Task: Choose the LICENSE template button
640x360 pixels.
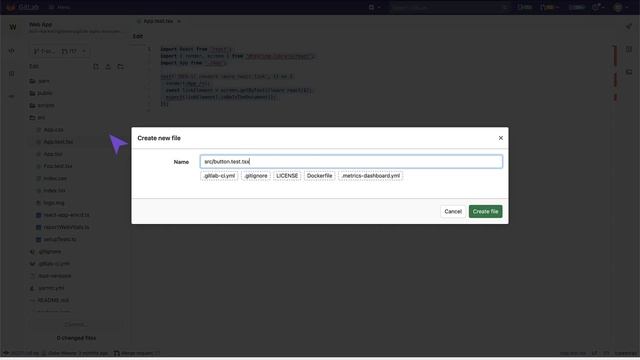Action: (287, 176)
